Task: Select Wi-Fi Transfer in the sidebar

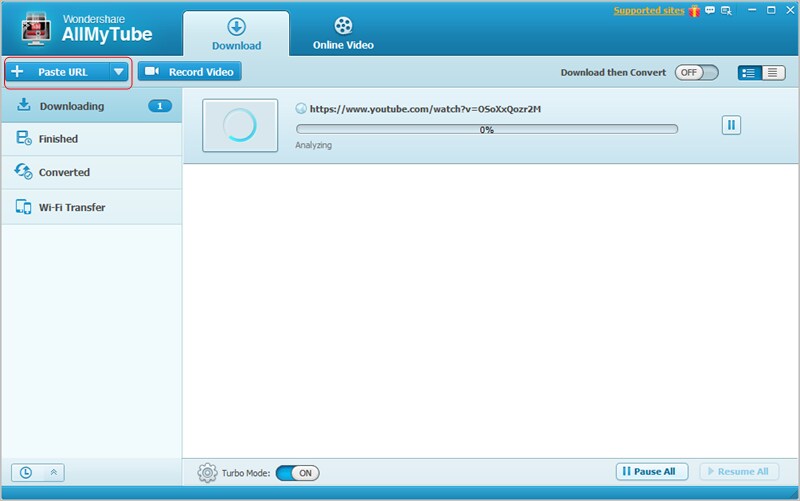Action: tap(92, 207)
